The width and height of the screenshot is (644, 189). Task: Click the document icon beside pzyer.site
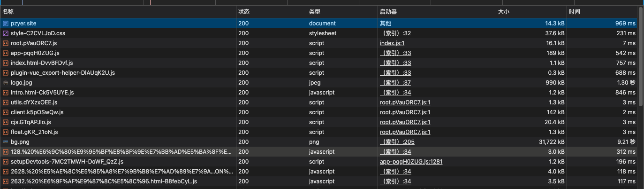click(x=5, y=23)
